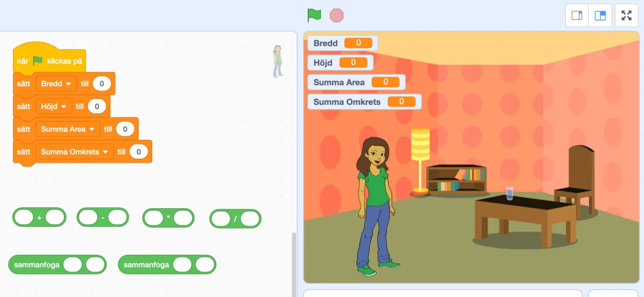Viewport: 644px width, 297px height.
Task: Click the Bredd variable monitor on stage
Action: [343, 43]
